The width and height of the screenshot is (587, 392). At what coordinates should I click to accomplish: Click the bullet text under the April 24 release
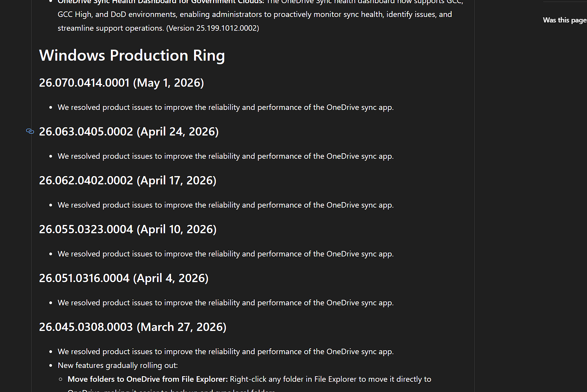(x=225, y=156)
